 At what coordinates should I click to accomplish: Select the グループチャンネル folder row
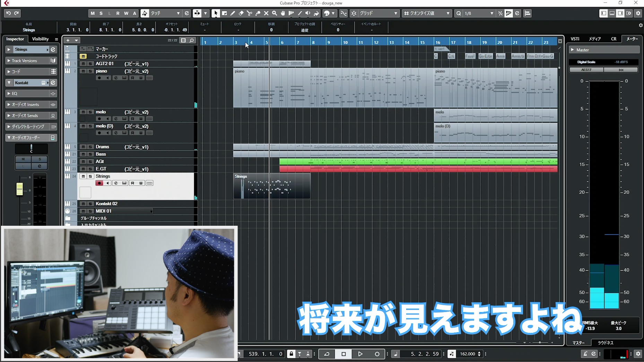pyautogui.click(x=131, y=218)
